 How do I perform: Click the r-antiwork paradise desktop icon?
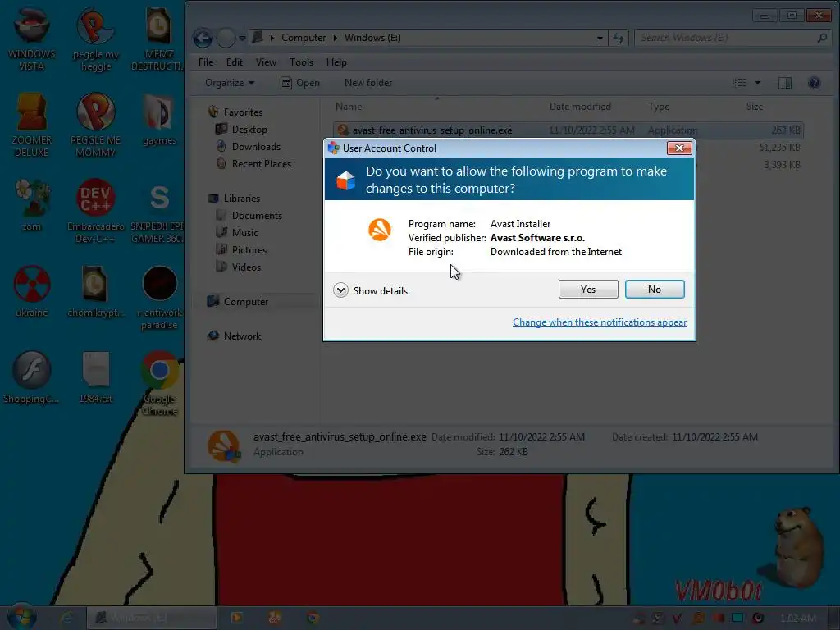click(x=159, y=297)
